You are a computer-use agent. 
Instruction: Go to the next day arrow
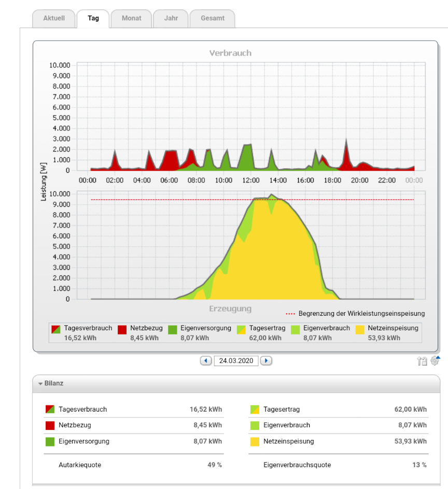(x=266, y=360)
